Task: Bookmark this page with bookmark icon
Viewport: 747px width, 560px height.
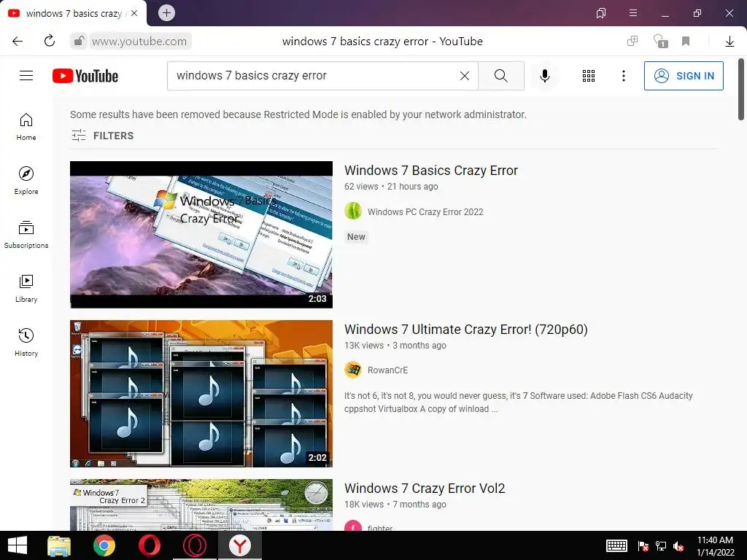Action: (686, 42)
